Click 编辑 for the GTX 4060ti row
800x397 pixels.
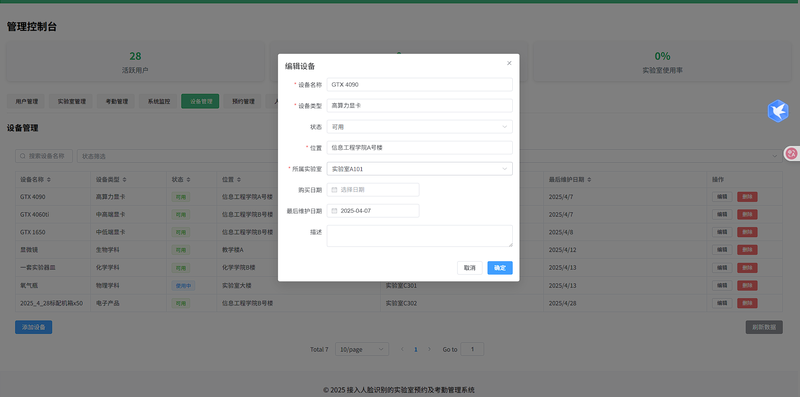click(x=722, y=214)
